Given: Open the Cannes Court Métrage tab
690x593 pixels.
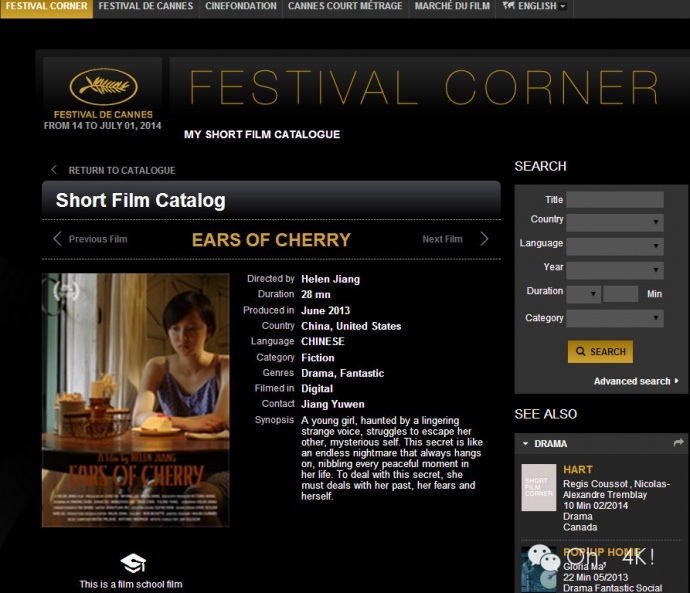Looking at the screenshot, I should [345, 6].
